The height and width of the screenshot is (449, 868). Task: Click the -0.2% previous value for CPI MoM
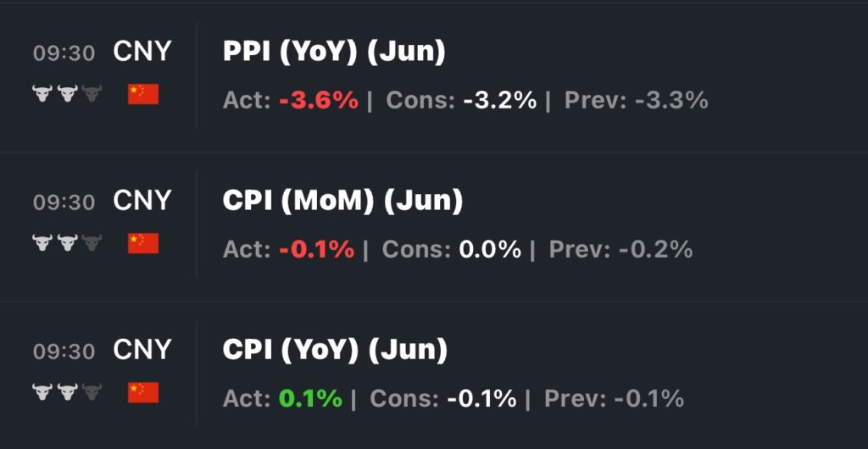[655, 250]
